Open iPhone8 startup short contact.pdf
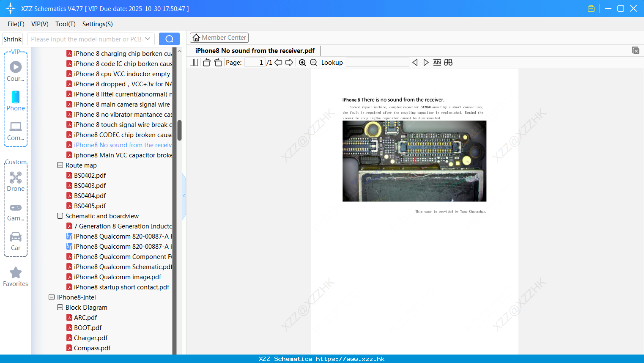This screenshot has height=363, width=644. (x=118, y=287)
